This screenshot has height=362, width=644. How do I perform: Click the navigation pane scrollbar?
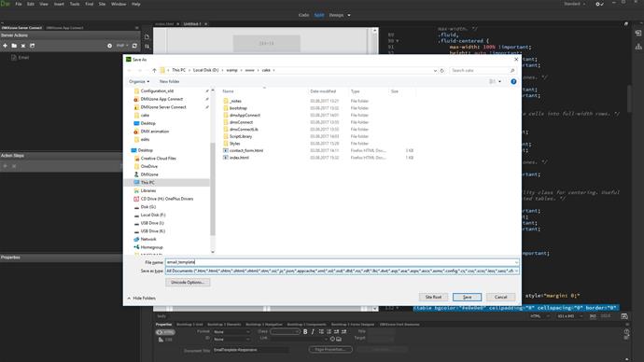pyautogui.click(x=213, y=188)
